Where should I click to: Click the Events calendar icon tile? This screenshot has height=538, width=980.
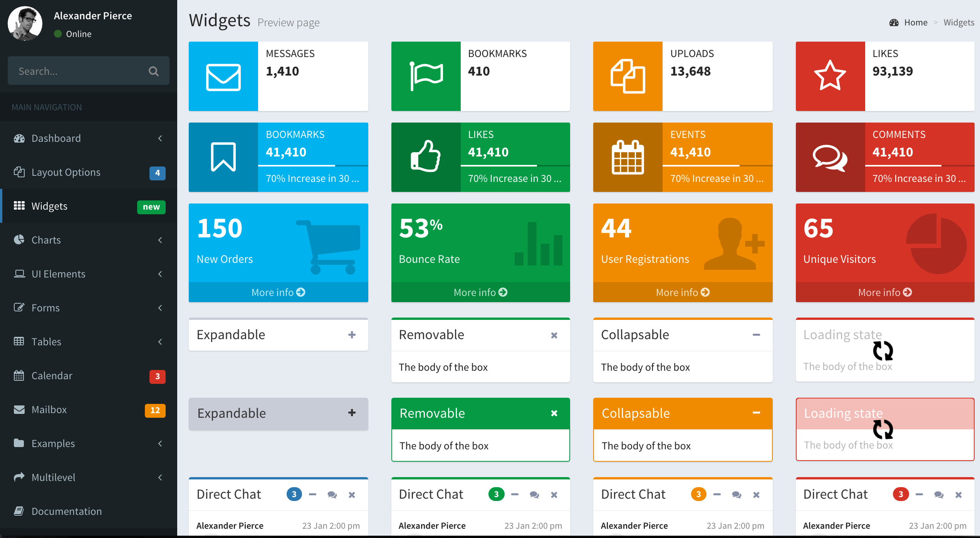pos(628,157)
